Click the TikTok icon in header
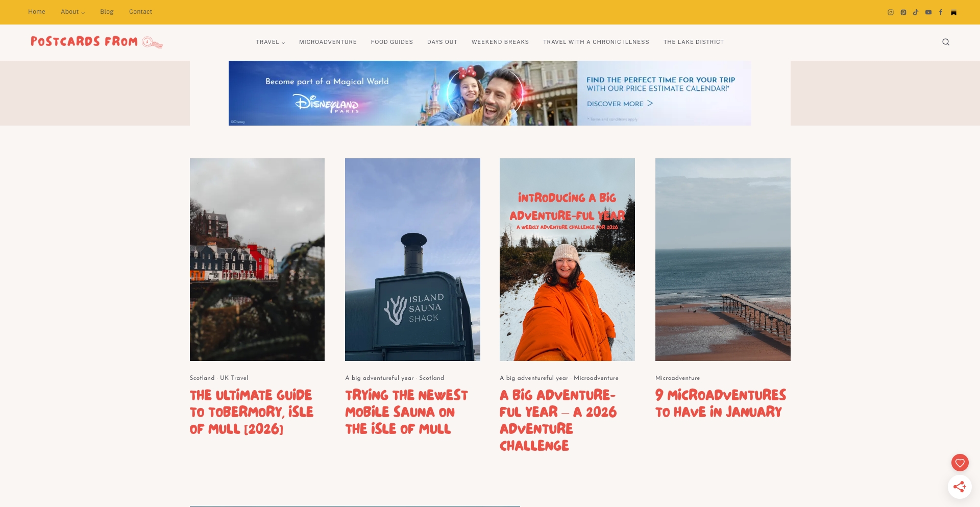The height and width of the screenshot is (507, 980). click(916, 12)
